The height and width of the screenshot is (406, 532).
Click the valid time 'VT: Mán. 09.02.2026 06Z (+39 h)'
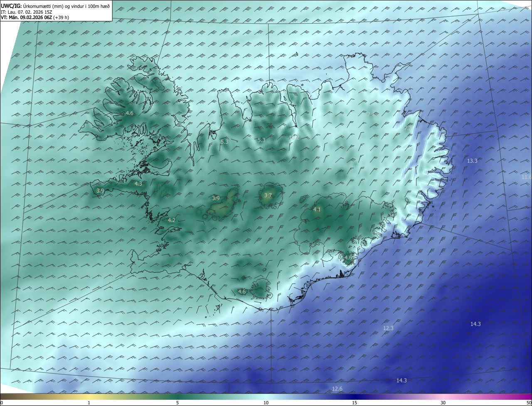(x=34, y=17)
